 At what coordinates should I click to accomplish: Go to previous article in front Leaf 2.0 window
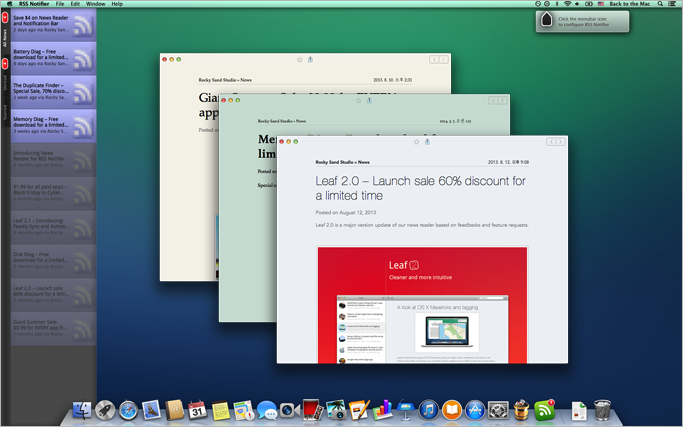pos(551,142)
